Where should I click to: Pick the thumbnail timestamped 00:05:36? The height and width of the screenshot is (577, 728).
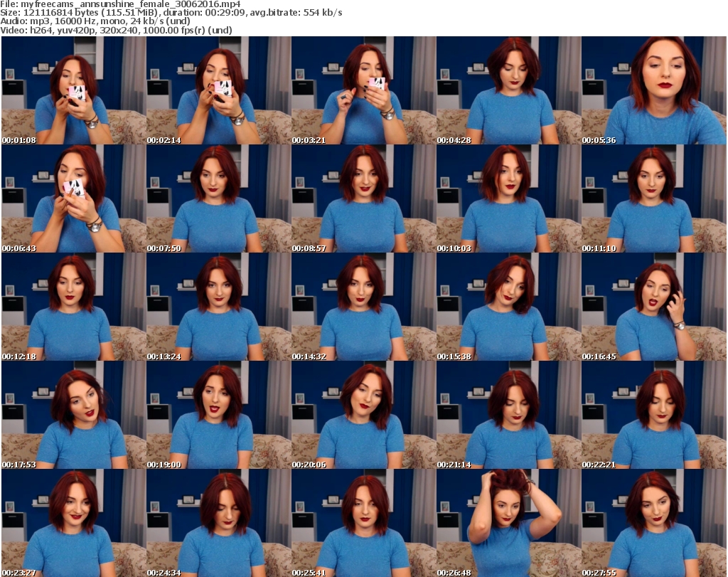(654, 90)
